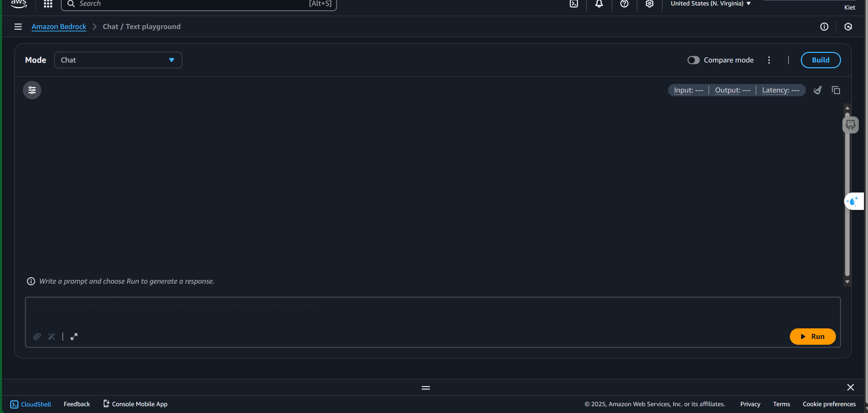The width and height of the screenshot is (868, 413).
Task: Open the three-dot more options menu
Action: [x=769, y=60]
